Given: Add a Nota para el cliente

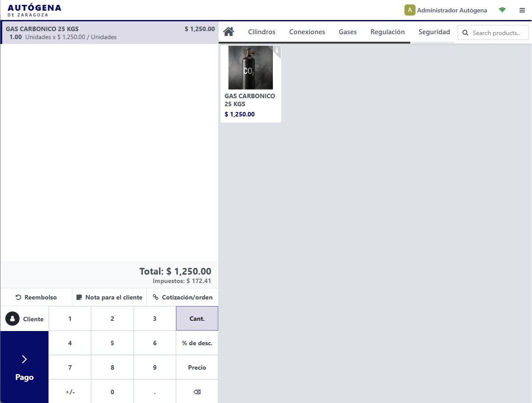Looking at the screenshot, I should click(109, 297).
